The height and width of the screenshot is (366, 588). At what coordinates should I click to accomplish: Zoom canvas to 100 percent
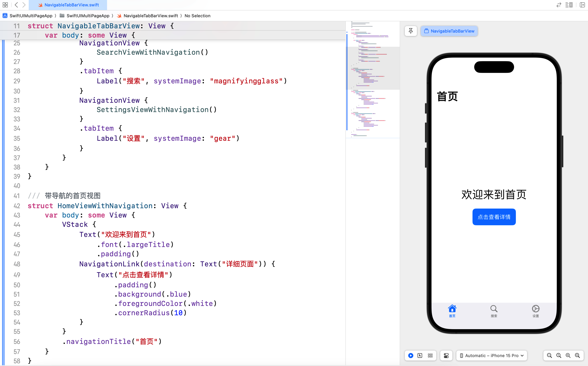(559, 355)
